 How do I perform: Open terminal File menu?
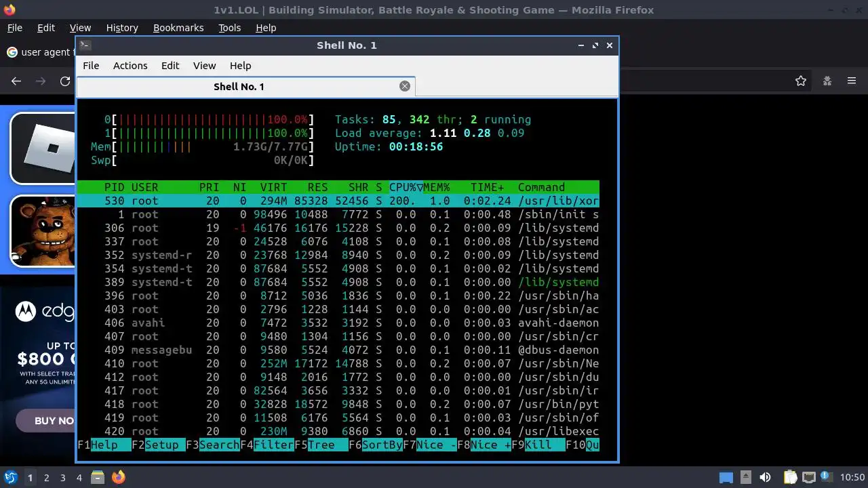click(x=91, y=66)
